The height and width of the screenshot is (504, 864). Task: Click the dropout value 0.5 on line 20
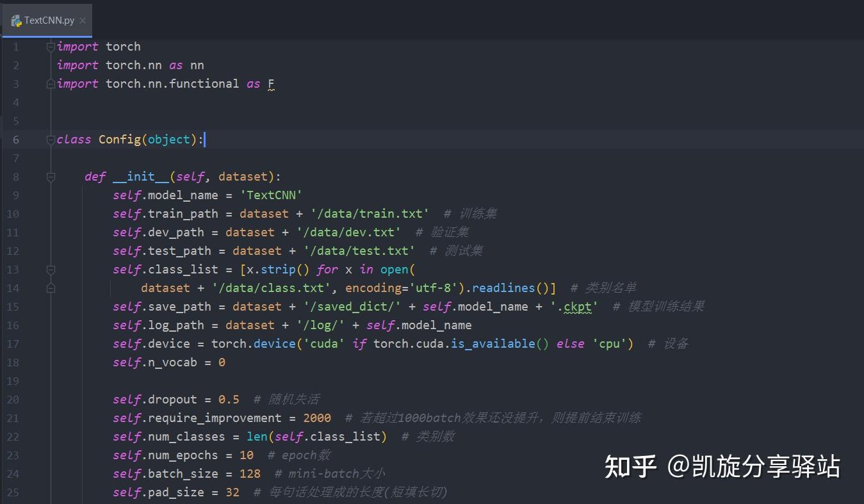pos(228,399)
